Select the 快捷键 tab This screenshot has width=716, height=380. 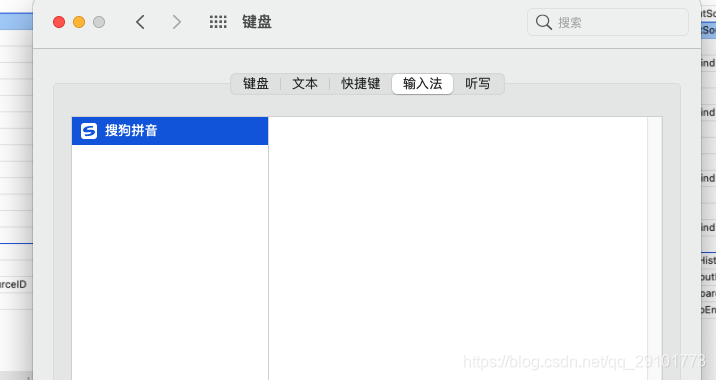[x=361, y=84]
